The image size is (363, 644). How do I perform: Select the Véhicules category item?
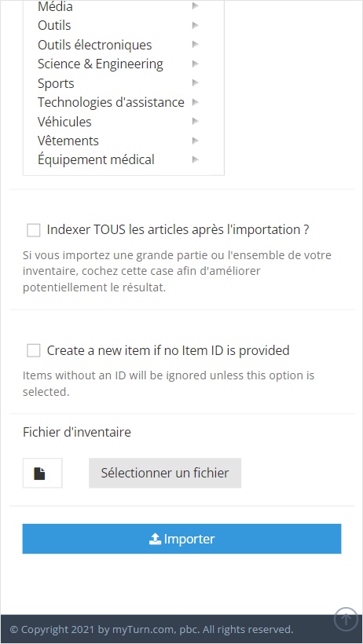[x=64, y=122]
